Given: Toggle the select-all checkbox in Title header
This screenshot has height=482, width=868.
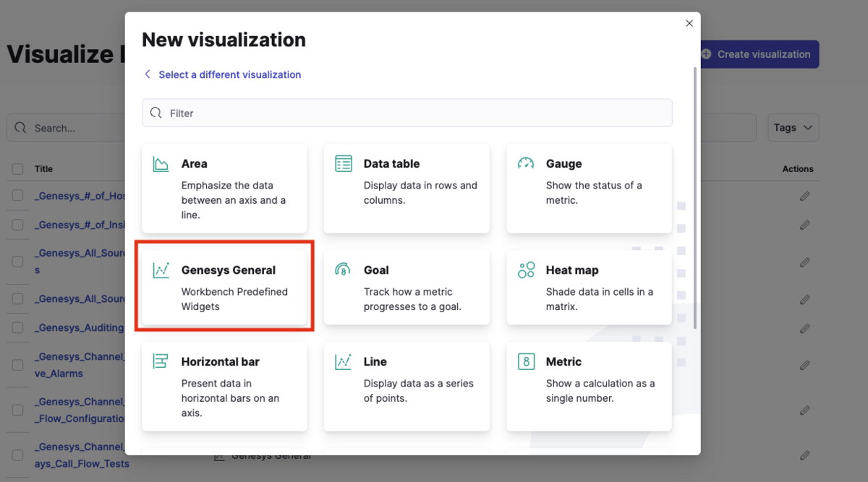Looking at the screenshot, I should (x=17, y=169).
